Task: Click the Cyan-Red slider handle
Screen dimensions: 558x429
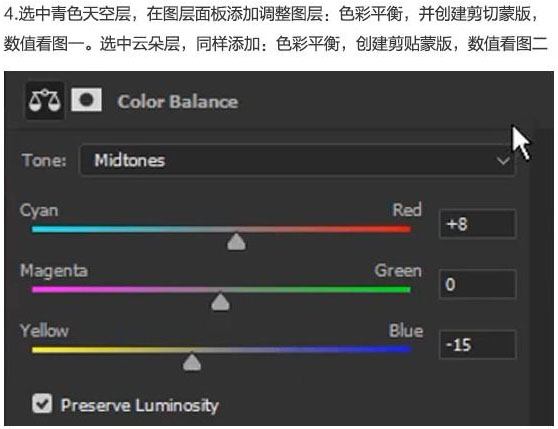Action: pyautogui.click(x=236, y=242)
